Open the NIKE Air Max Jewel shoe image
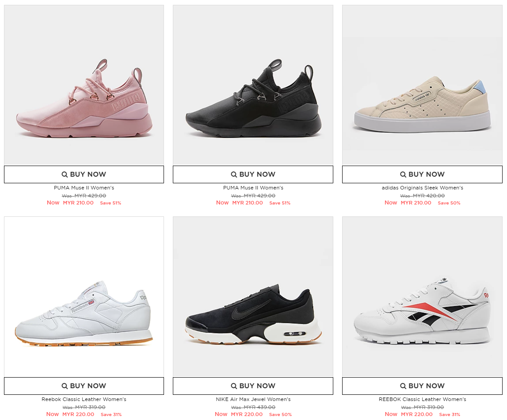507x420 pixels. (x=253, y=297)
